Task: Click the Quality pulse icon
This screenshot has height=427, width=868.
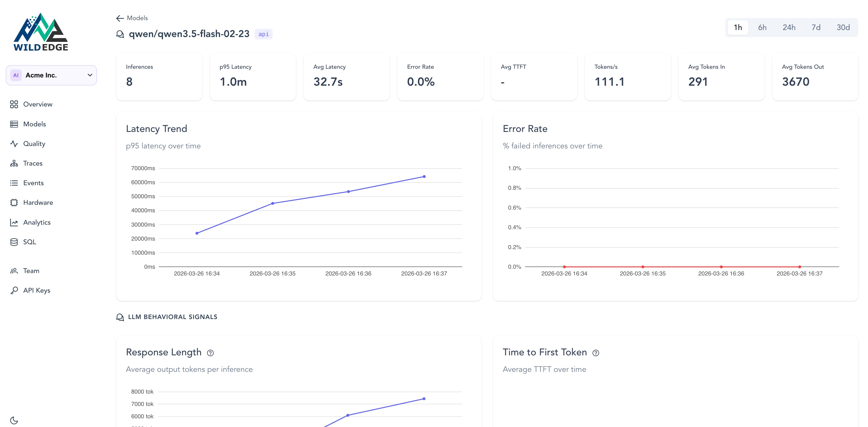Action: coord(14,144)
